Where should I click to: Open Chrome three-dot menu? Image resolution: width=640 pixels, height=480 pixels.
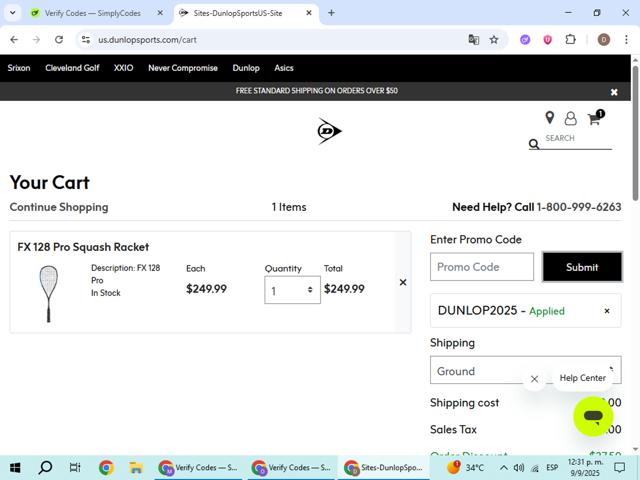tap(626, 40)
